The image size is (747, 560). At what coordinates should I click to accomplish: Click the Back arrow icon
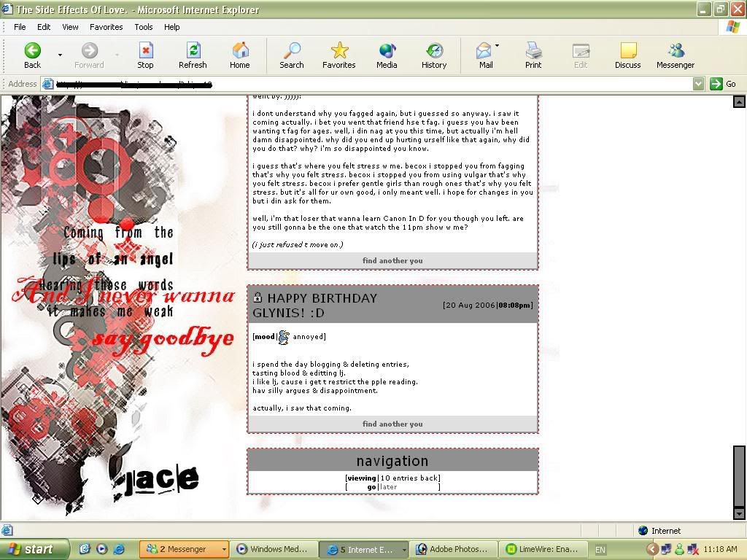[32, 50]
